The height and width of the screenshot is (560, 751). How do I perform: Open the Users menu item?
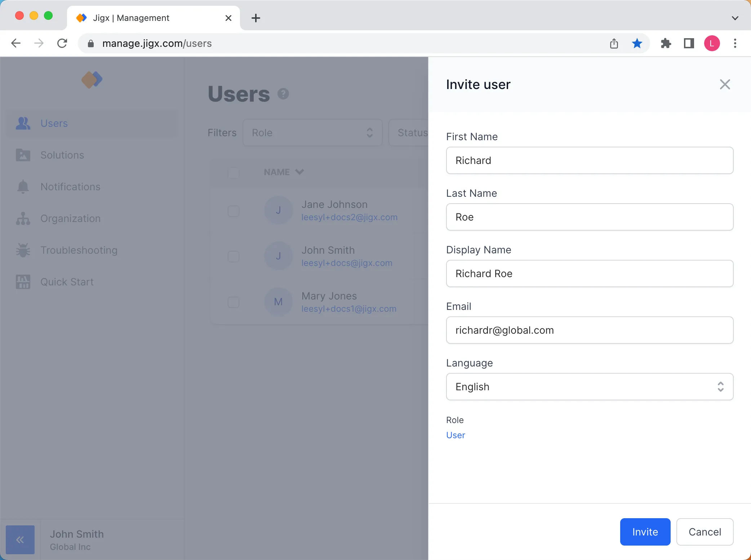click(x=54, y=123)
